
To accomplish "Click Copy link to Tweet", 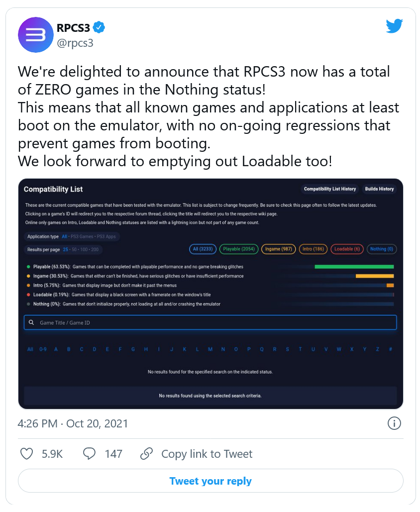I will [x=207, y=454].
